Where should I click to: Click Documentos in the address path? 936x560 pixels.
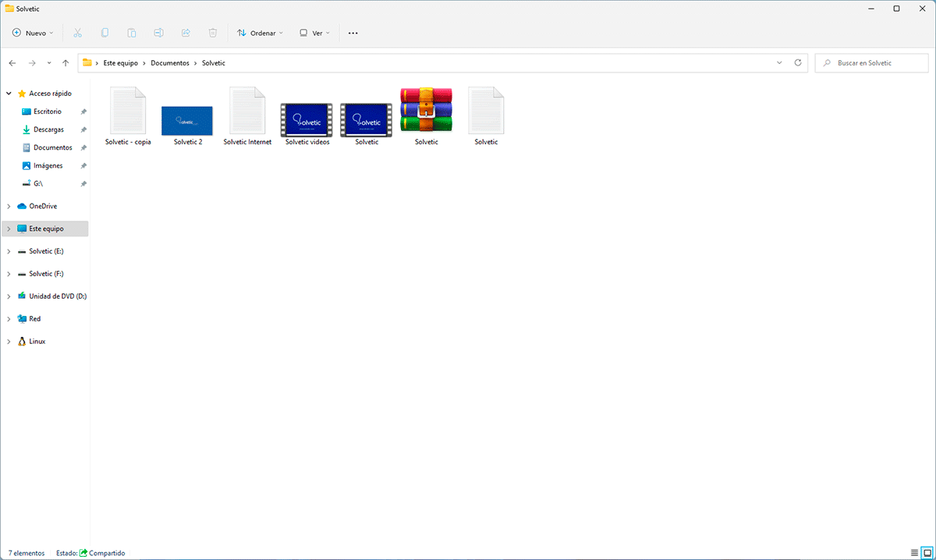click(170, 62)
